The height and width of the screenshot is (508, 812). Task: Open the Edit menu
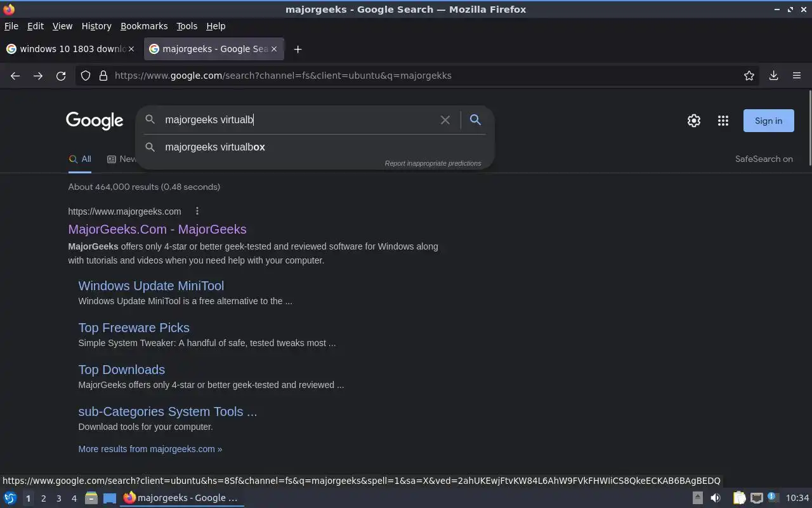(x=36, y=26)
